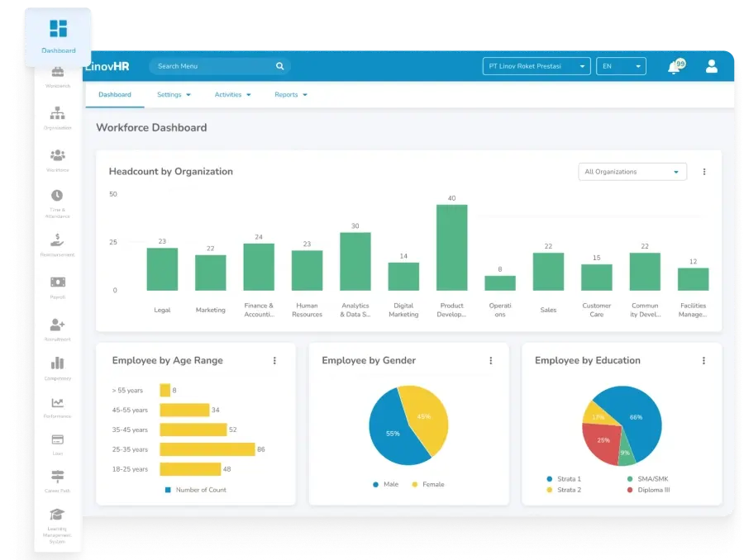Open the All Organizations dropdown
Image resolution: width=744 pixels, height=560 pixels.
(x=632, y=171)
